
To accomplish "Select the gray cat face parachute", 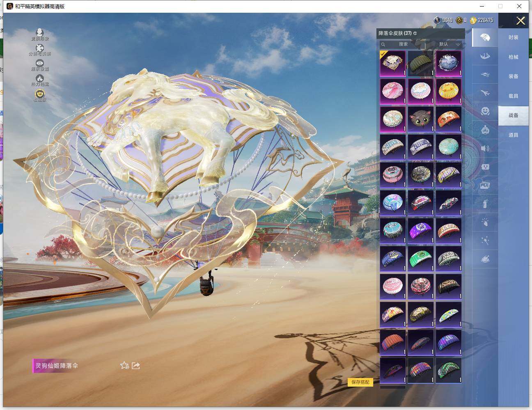I will click(421, 119).
